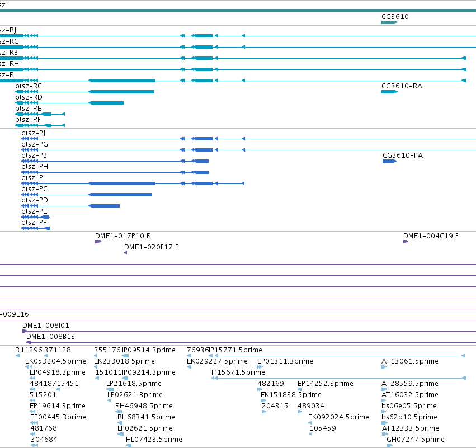Click the CG3610-RA transcript arrow glyph
Image resolution: width=476 pixels, height=448 pixels.
point(389,92)
